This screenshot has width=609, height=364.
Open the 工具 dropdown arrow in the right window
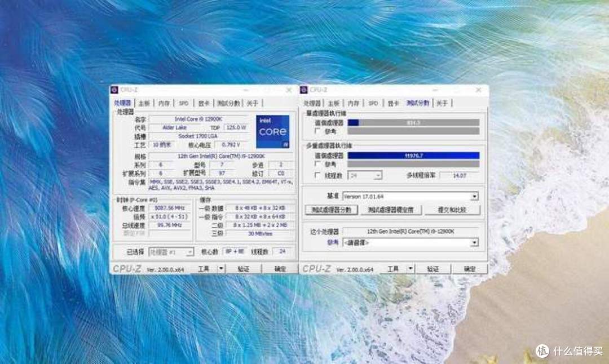(410, 269)
